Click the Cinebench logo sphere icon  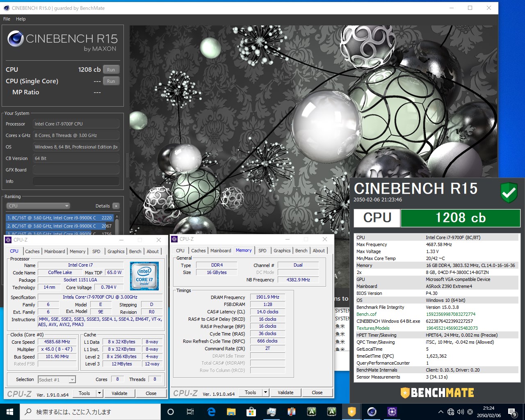click(x=16, y=39)
